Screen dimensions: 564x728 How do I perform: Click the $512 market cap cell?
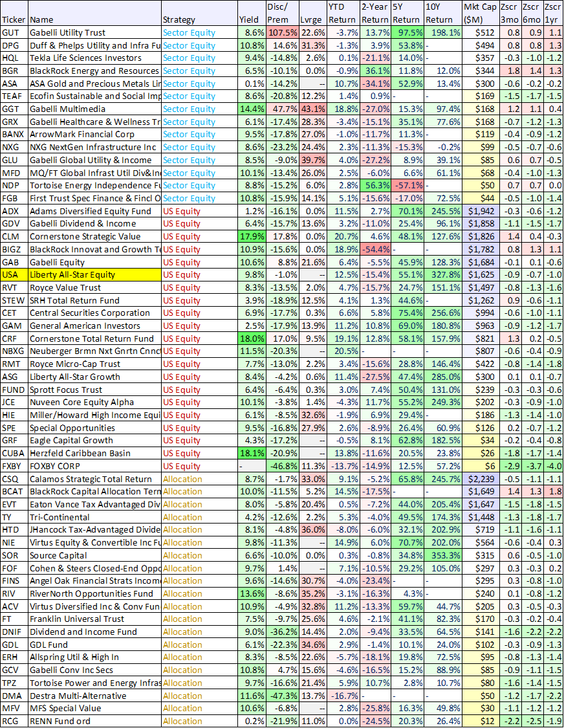[x=480, y=32]
